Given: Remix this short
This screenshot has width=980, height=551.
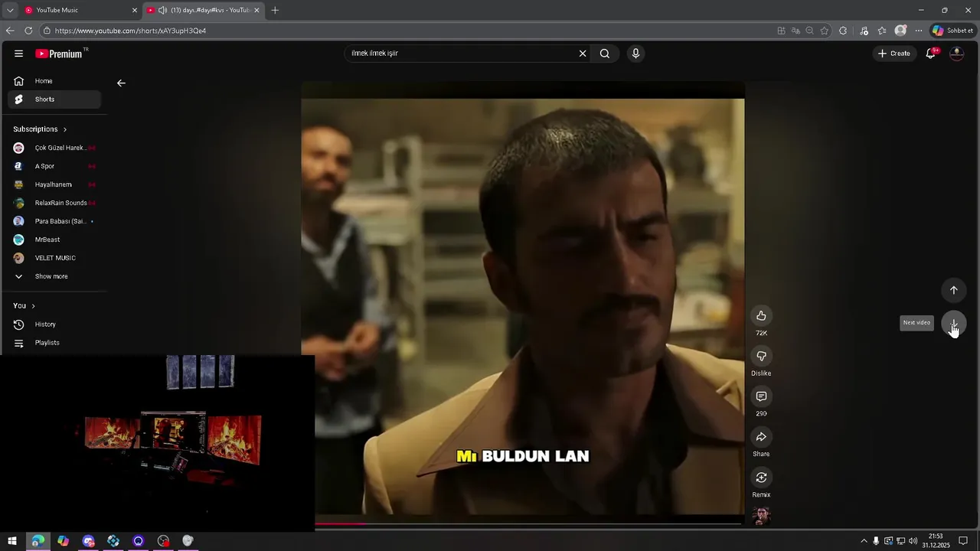Looking at the screenshot, I should (761, 478).
